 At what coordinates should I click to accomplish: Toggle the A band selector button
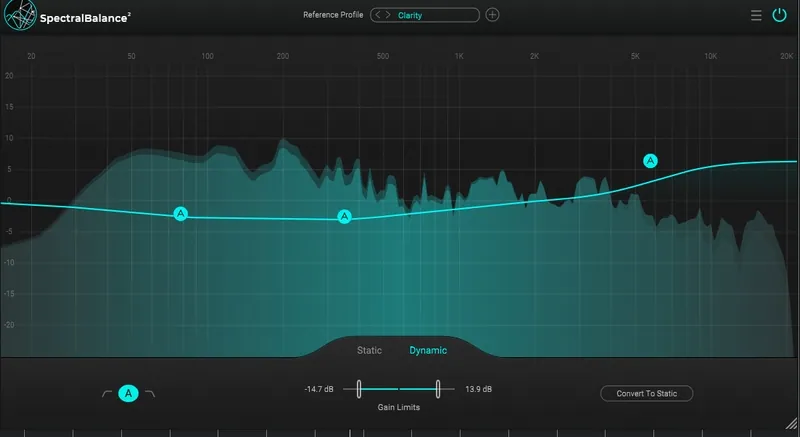(128, 394)
